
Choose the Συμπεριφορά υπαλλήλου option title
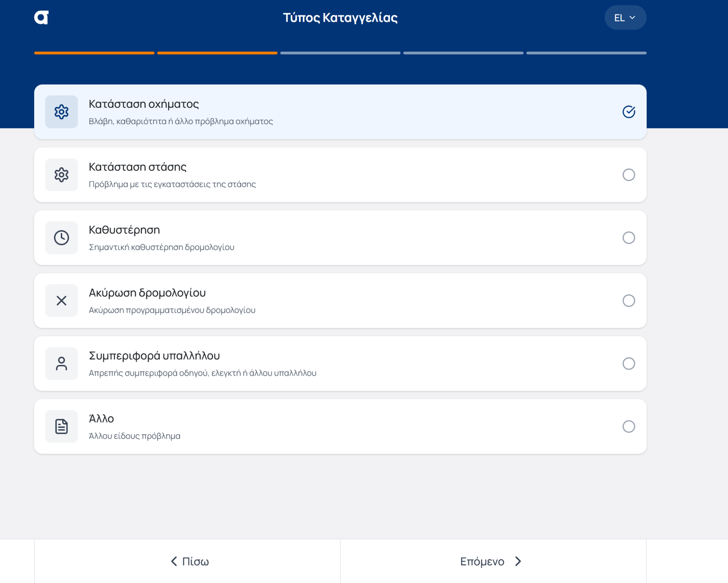[154, 356]
